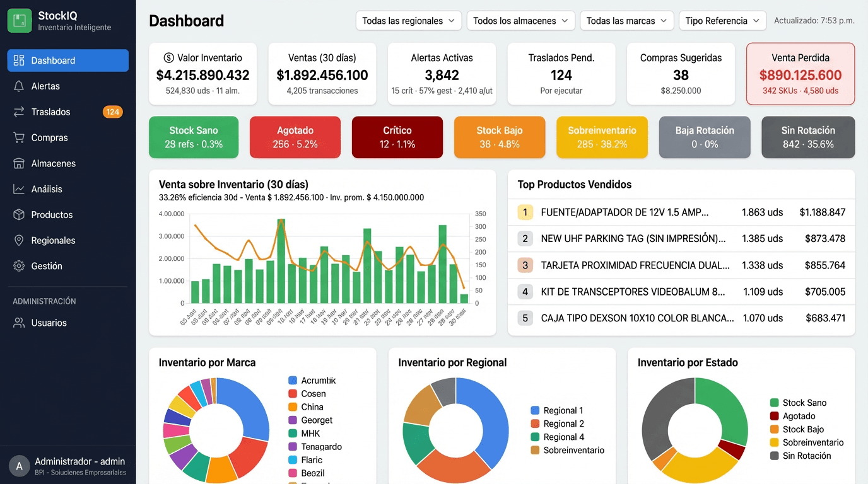This screenshot has width=868, height=484.
Task: Click the StockIQ logo icon
Action: 20,20
